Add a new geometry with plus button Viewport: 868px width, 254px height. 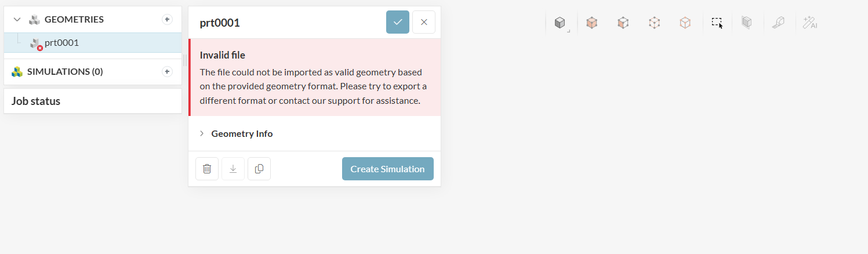click(x=167, y=20)
